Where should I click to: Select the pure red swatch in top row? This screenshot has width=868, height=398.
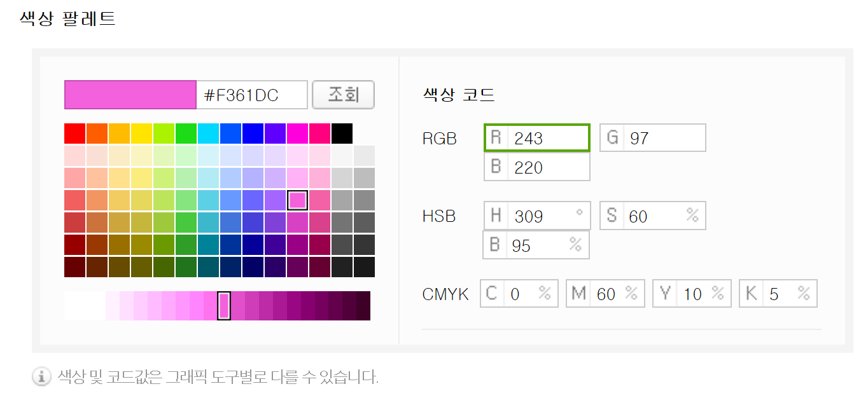(x=75, y=134)
